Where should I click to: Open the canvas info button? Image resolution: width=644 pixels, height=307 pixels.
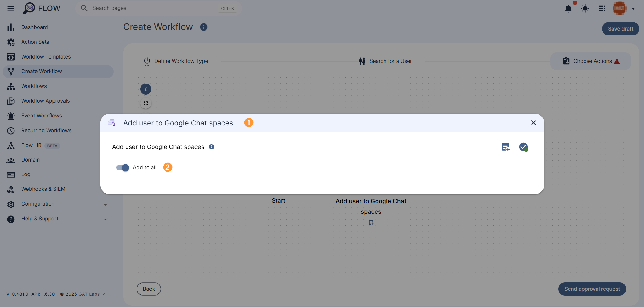(146, 89)
